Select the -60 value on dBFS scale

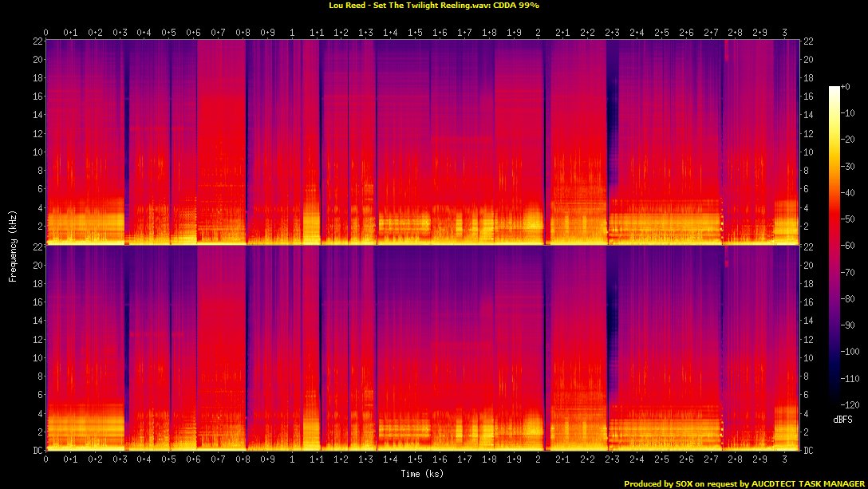point(847,246)
